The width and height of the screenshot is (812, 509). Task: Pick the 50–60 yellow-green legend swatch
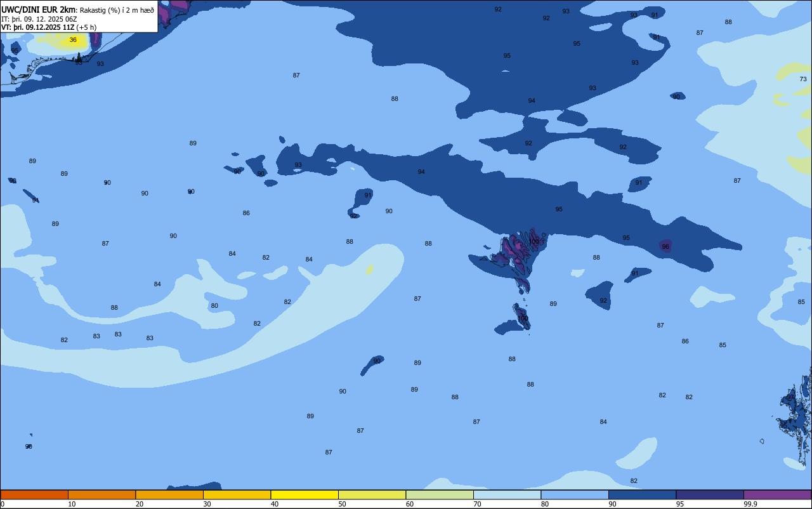tap(372, 494)
